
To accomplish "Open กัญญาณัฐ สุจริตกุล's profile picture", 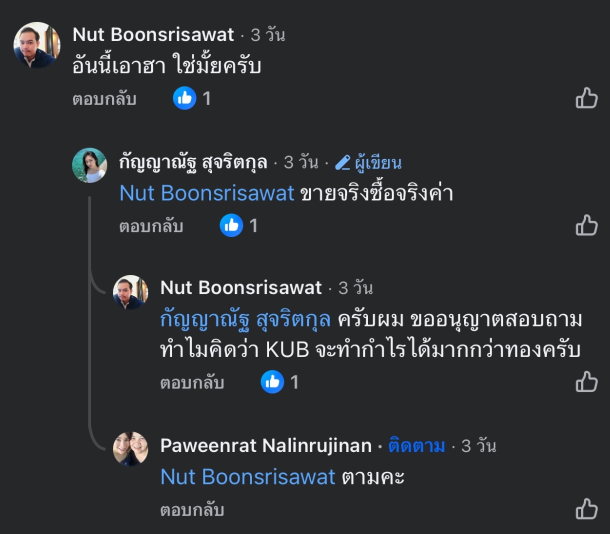I will click(x=89, y=165).
